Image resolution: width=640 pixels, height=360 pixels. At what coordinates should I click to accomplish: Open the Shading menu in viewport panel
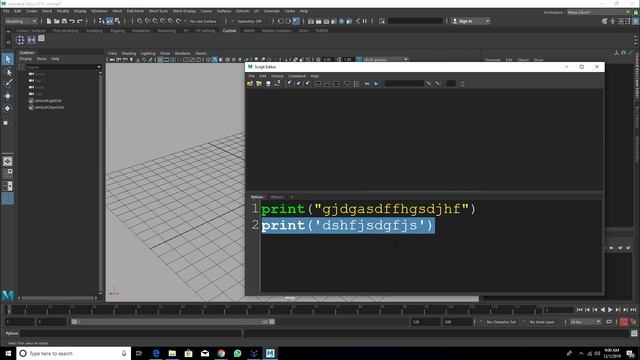click(129, 53)
